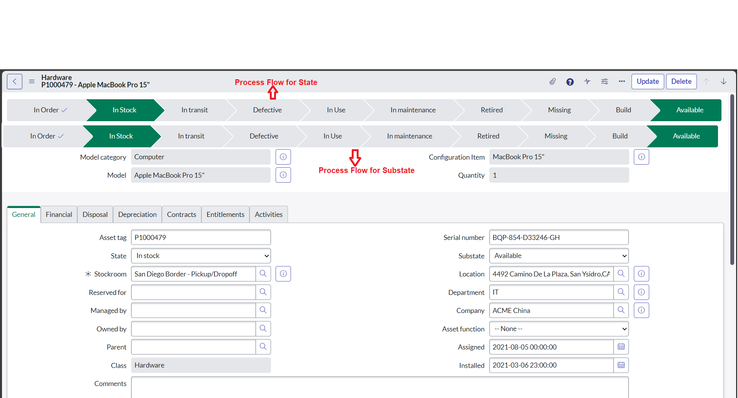Preview Model record info icon
This screenshot has width=738, height=398.
(x=283, y=175)
